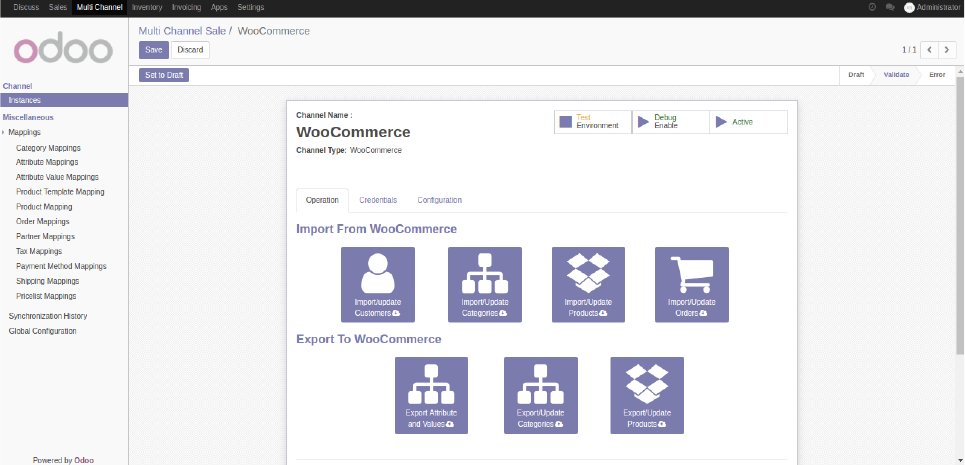Toggle the Active status button
965x465 pixels.
coord(748,122)
